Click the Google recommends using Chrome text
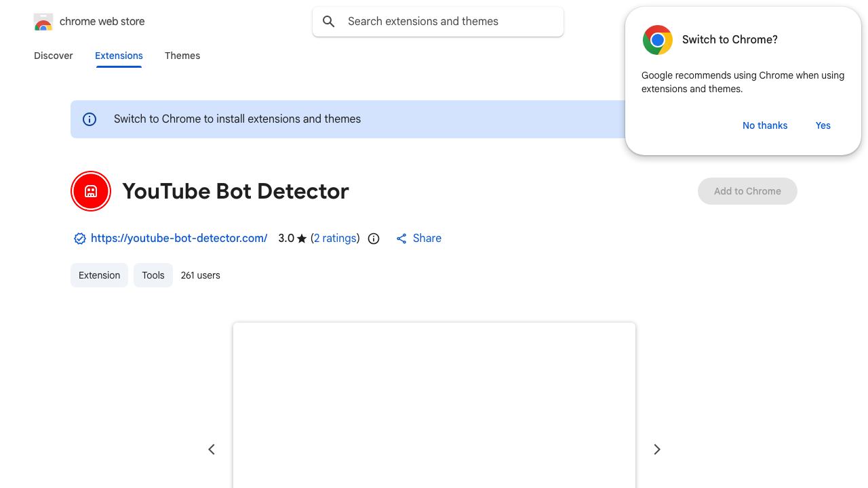 tap(743, 82)
